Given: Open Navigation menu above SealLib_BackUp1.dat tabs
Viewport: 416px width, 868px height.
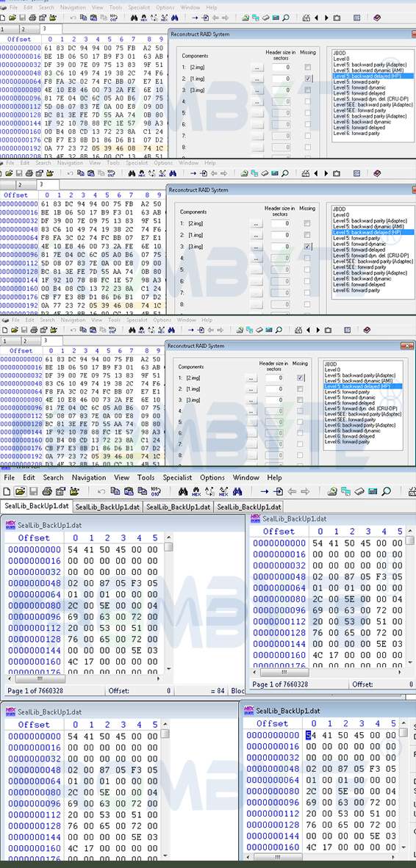Looking at the screenshot, I should [x=89, y=477].
